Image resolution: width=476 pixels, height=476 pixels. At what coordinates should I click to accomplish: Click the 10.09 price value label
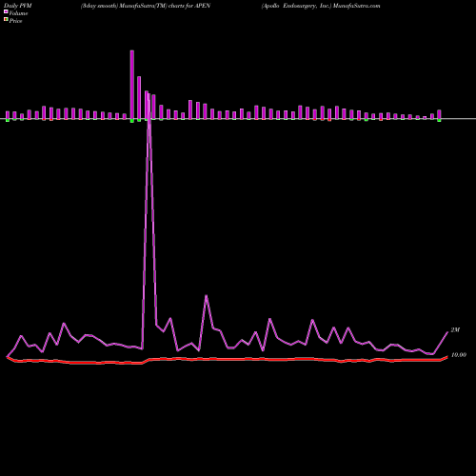point(459,355)
